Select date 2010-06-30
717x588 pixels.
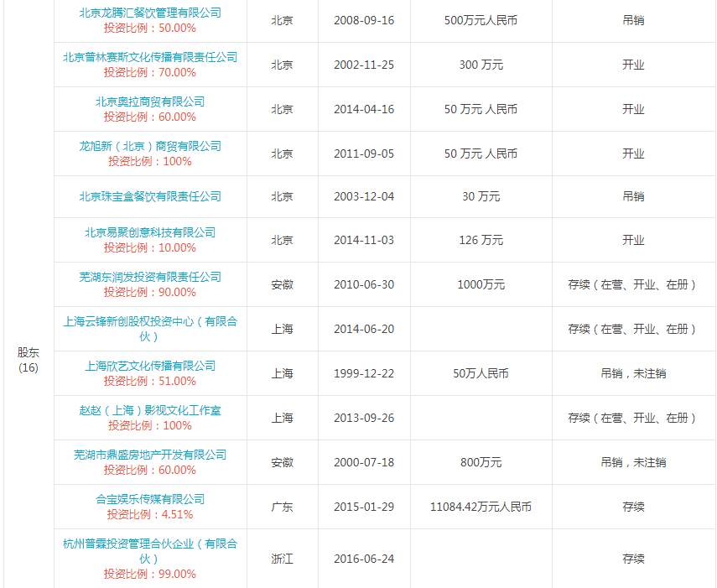pyautogui.click(x=364, y=284)
